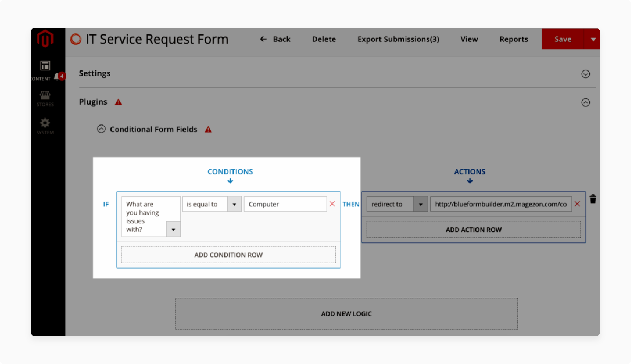The image size is (631, 364).
Task: Click the warning triangle next to Conditional Form Fields
Action: (x=208, y=130)
